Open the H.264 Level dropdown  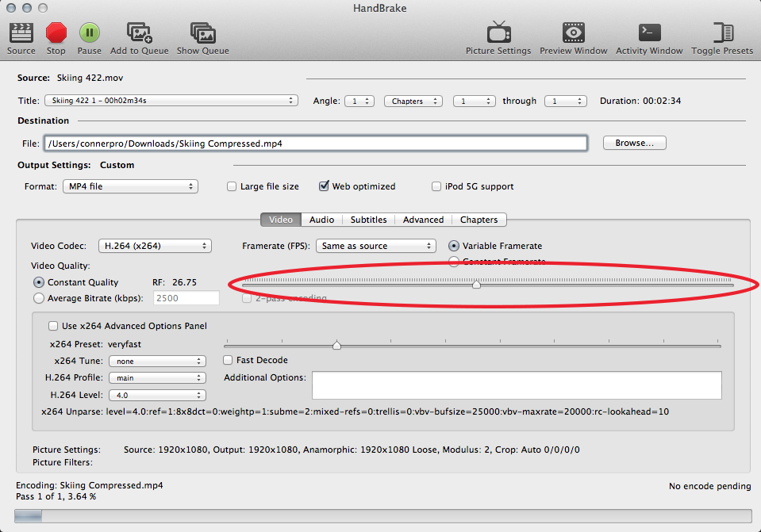[x=157, y=396]
